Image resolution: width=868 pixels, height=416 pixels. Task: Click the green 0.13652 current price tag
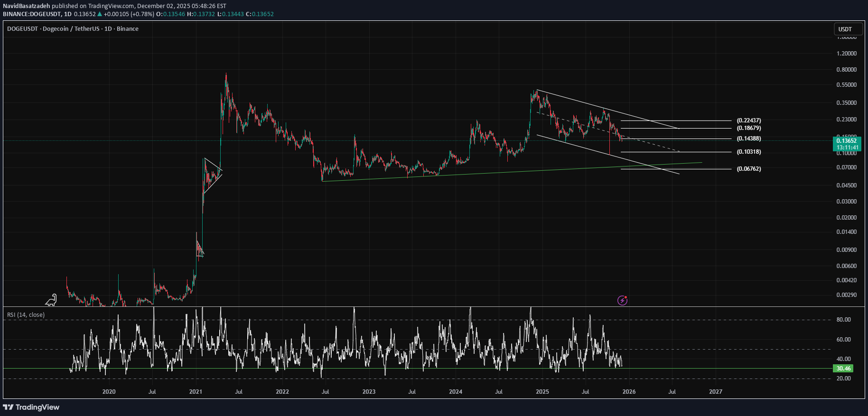point(847,140)
